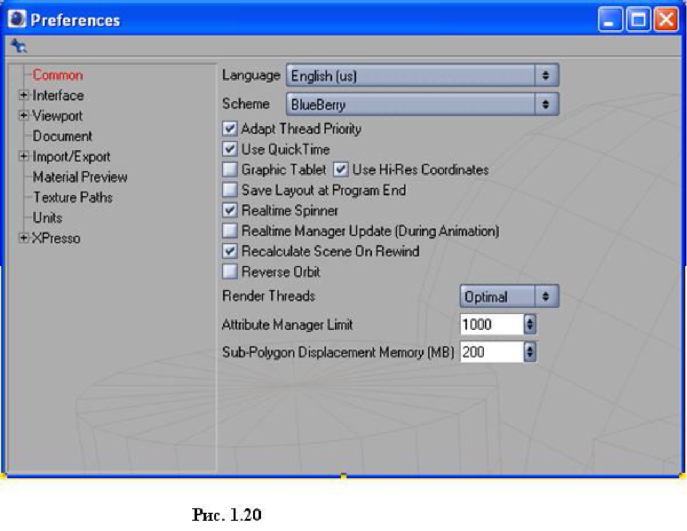The image size is (687, 531).
Task: Select the Interface category
Action: (58, 95)
